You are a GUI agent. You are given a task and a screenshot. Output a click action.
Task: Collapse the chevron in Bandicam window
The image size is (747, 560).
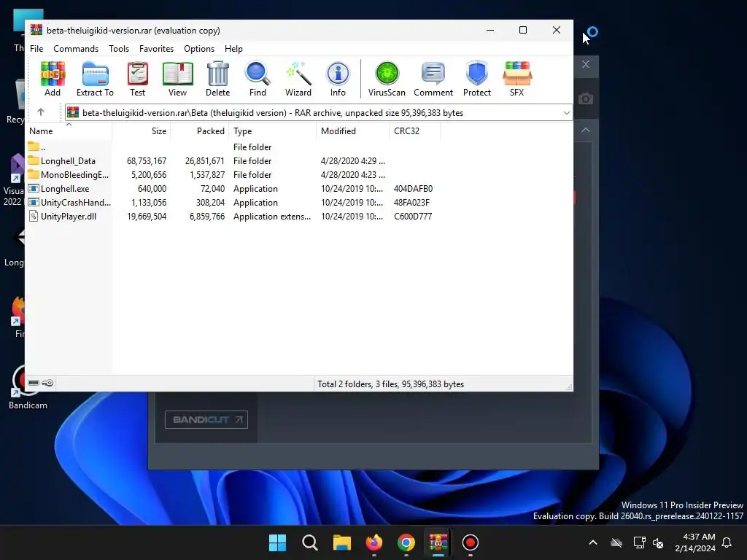pyautogui.click(x=586, y=130)
